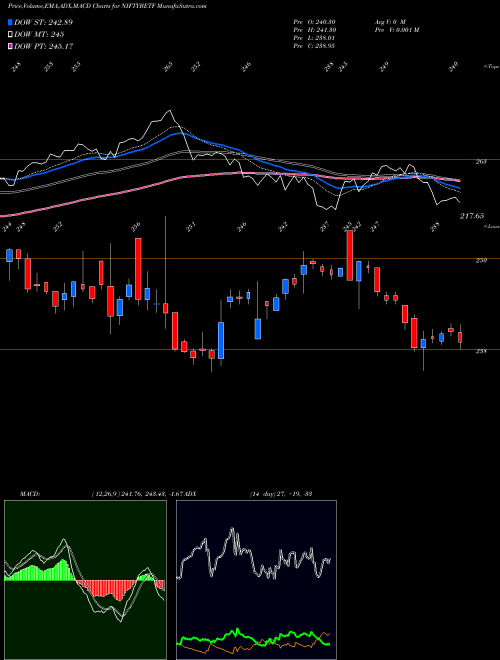Image resolution: width=500 pixels, height=660 pixels.
Task: Click the 238 price level label
Action: point(481,351)
